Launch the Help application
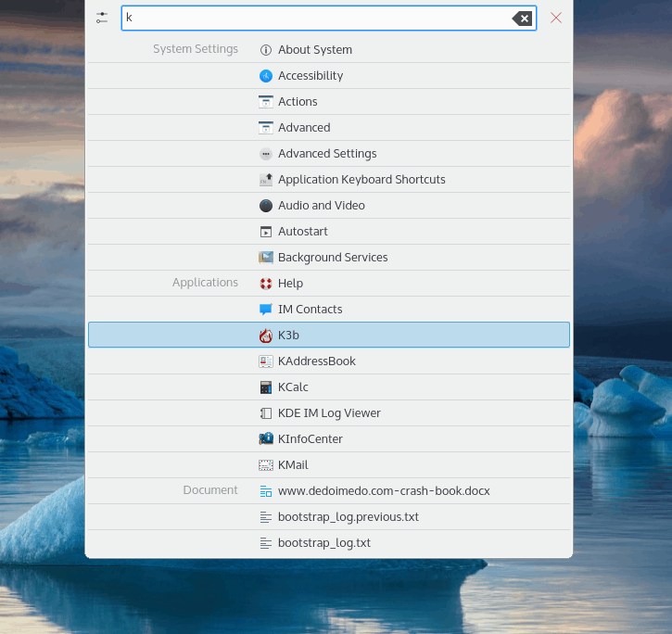Screen dimensions: 672x634 point(329,284)
